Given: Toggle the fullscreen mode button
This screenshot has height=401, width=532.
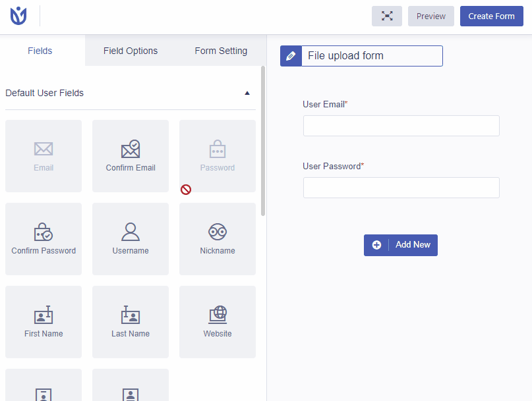Looking at the screenshot, I should click(387, 16).
